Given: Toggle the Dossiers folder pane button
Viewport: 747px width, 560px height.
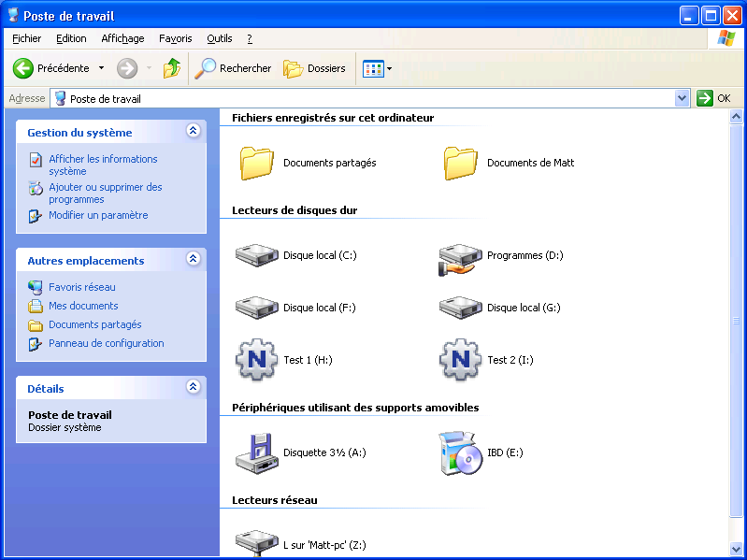Looking at the screenshot, I should [314, 68].
